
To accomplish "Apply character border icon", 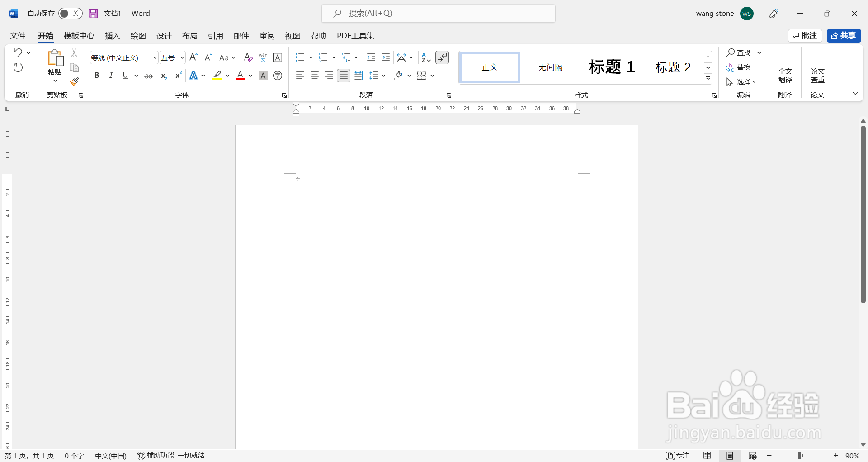I will (x=278, y=57).
